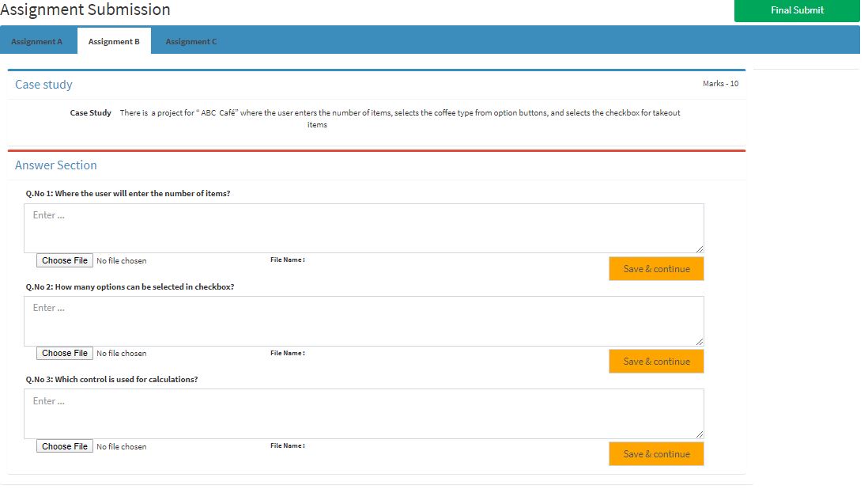The width and height of the screenshot is (868, 489).
Task: Open the Assignment C tab
Action: [x=191, y=41]
